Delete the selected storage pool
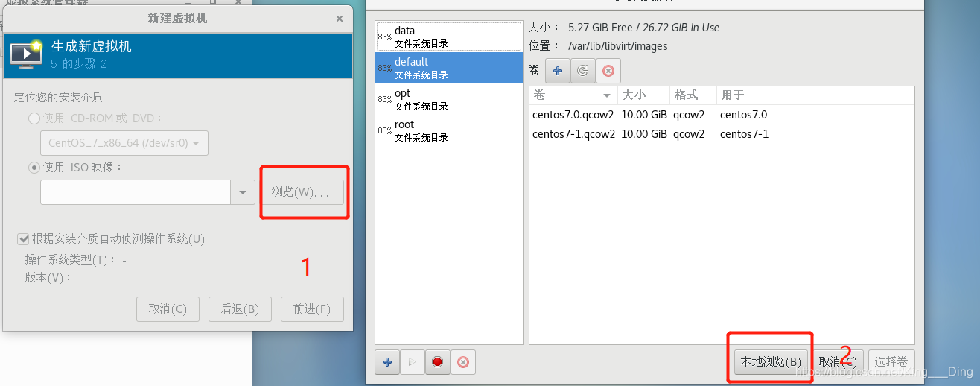 (463, 362)
